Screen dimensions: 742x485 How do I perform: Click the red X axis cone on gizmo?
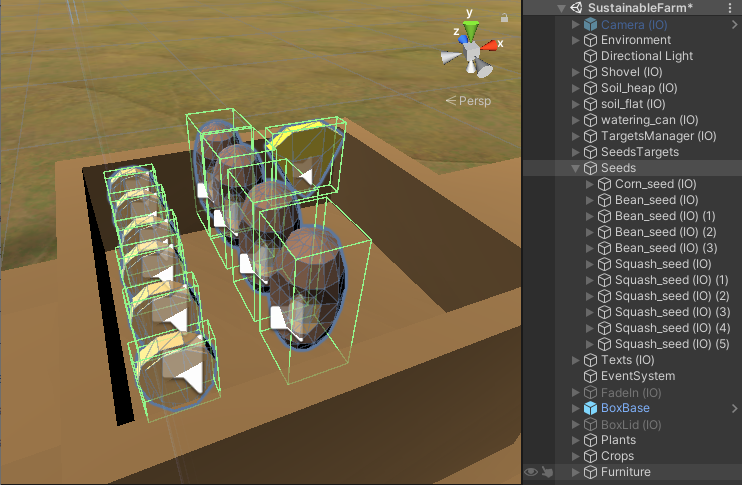(x=491, y=46)
